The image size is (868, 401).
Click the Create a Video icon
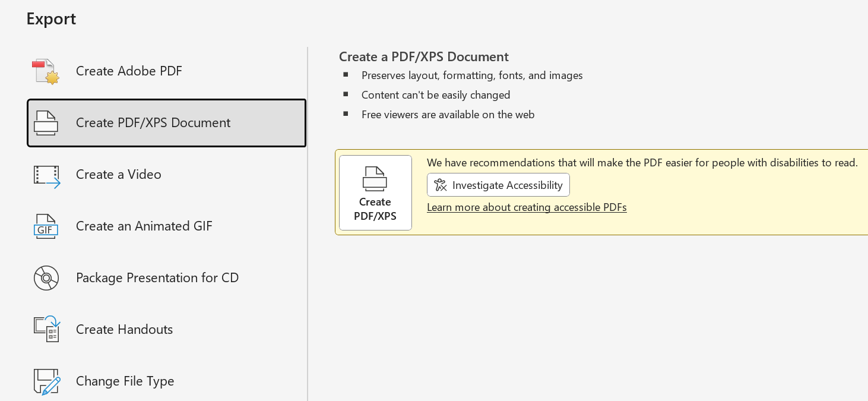(46, 174)
